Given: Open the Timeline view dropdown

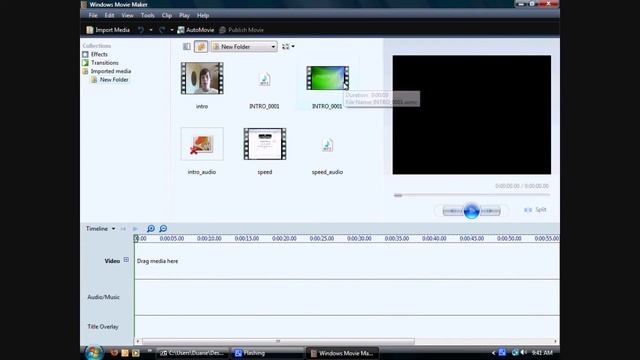Looking at the screenshot, I should tap(100, 229).
